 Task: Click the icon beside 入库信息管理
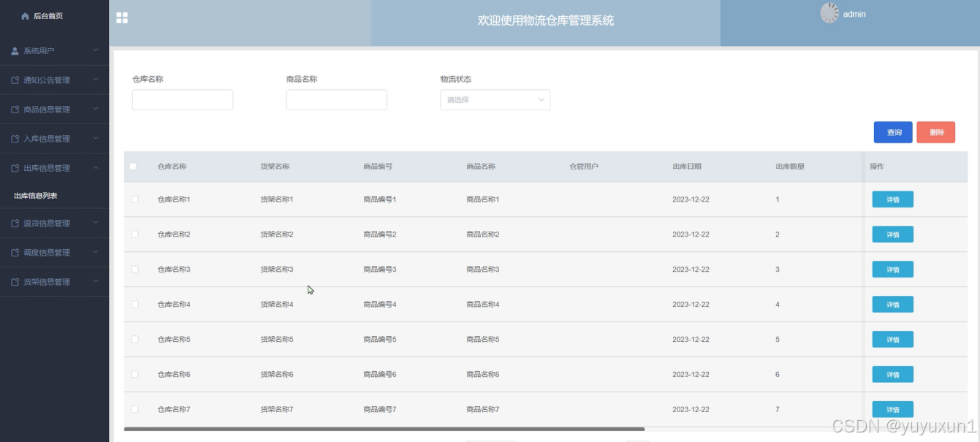pos(16,138)
